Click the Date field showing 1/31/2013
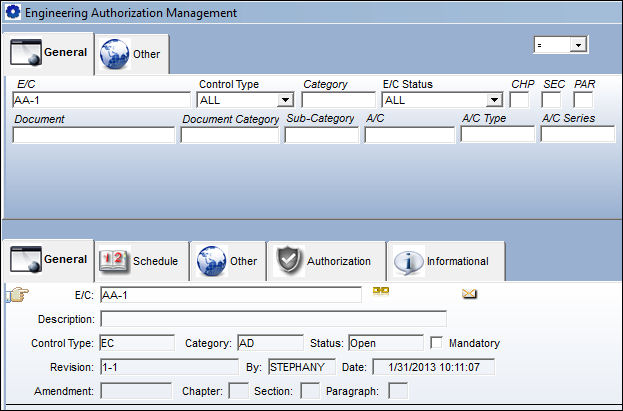This screenshot has width=623, height=411. [433, 367]
